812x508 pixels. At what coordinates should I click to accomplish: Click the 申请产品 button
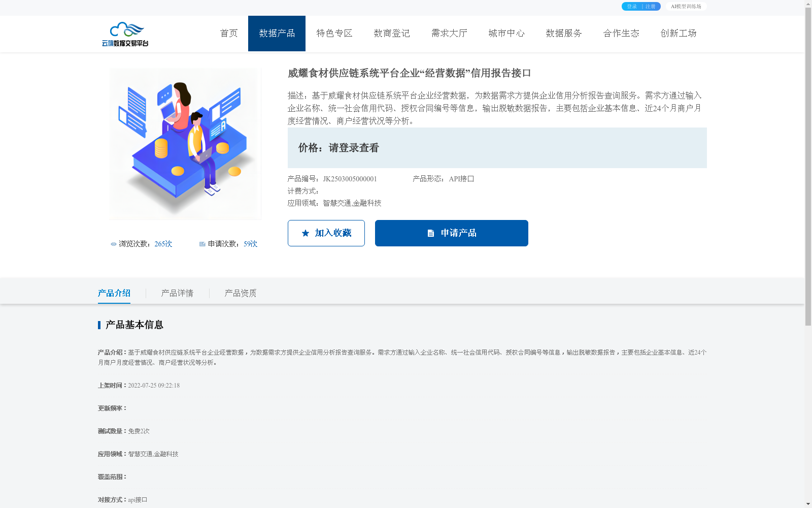pyautogui.click(x=452, y=233)
